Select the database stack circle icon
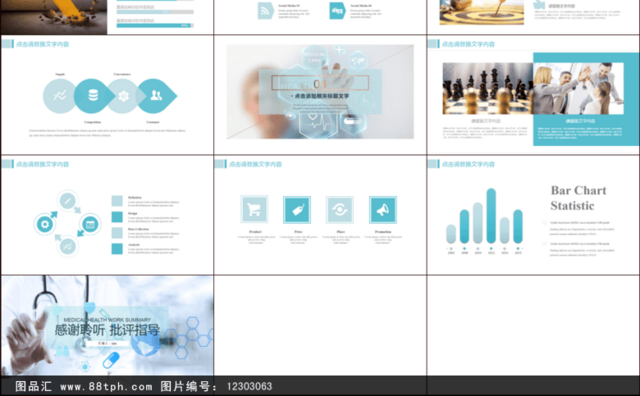Image resolution: width=640 pixels, height=396 pixels. pyautogui.click(x=93, y=96)
